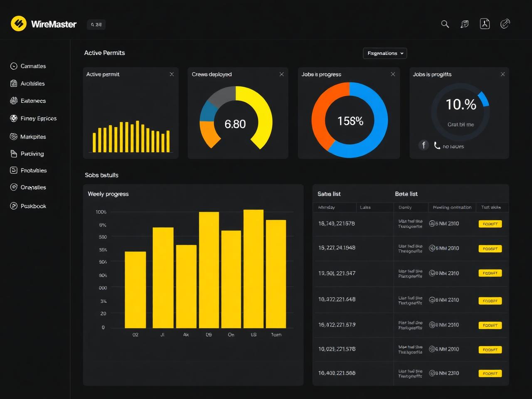Click the O2 bar in weekly progress
The image size is (532, 399).
(135, 290)
